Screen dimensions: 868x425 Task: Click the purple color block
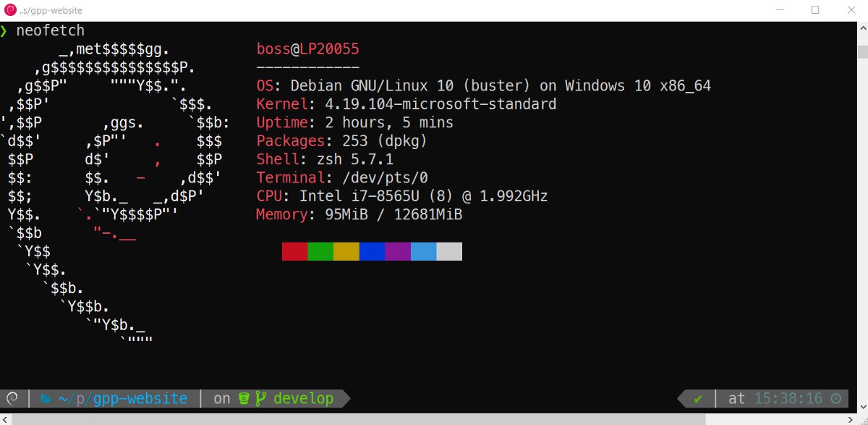[x=398, y=251]
